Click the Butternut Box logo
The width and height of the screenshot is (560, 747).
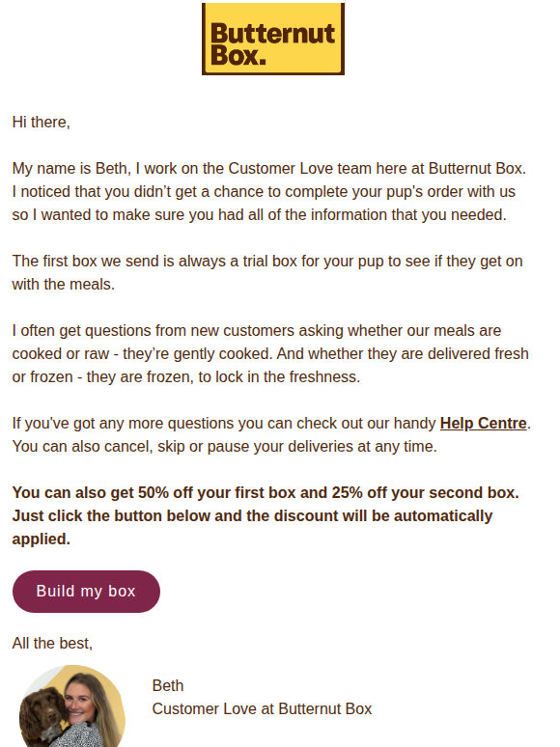273,39
